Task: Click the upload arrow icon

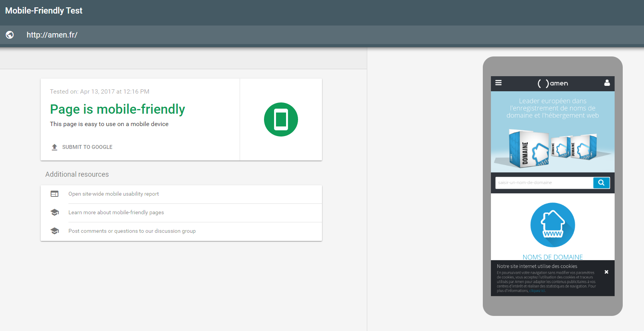Action: click(x=55, y=147)
